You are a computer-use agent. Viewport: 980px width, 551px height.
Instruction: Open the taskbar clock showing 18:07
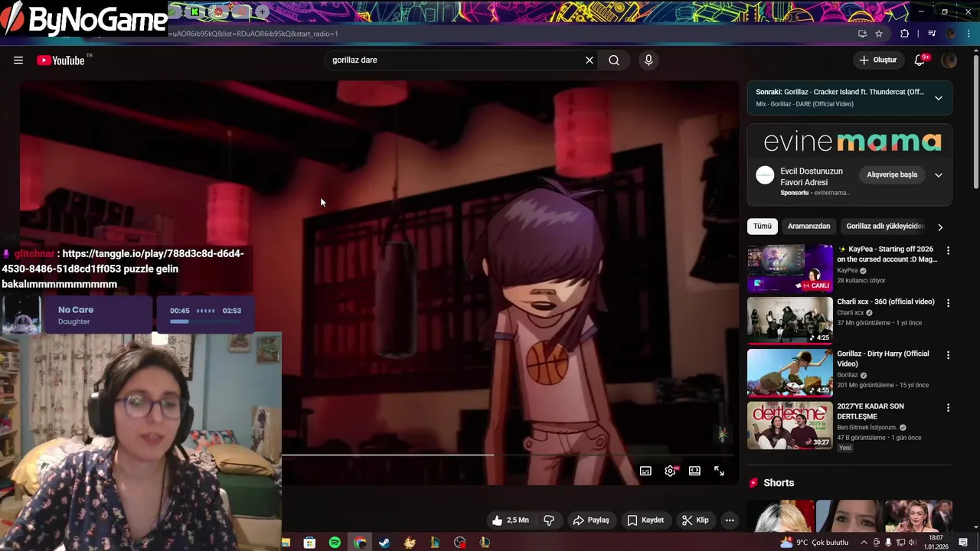pyautogui.click(x=936, y=543)
